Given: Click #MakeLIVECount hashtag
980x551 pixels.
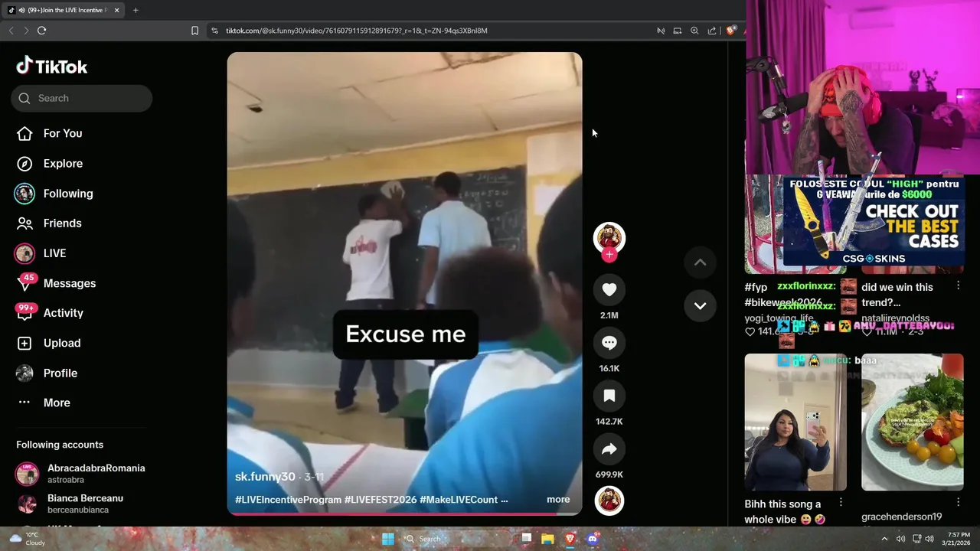Looking at the screenshot, I should click(459, 500).
